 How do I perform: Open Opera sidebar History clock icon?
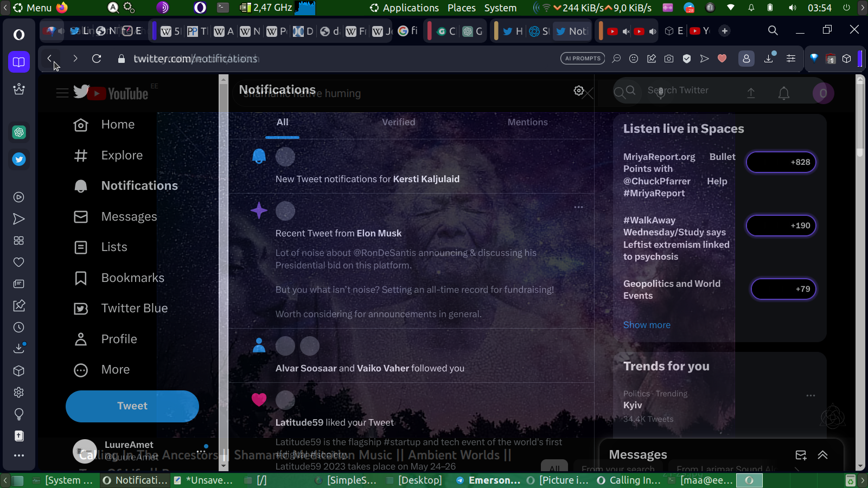(x=19, y=328)
